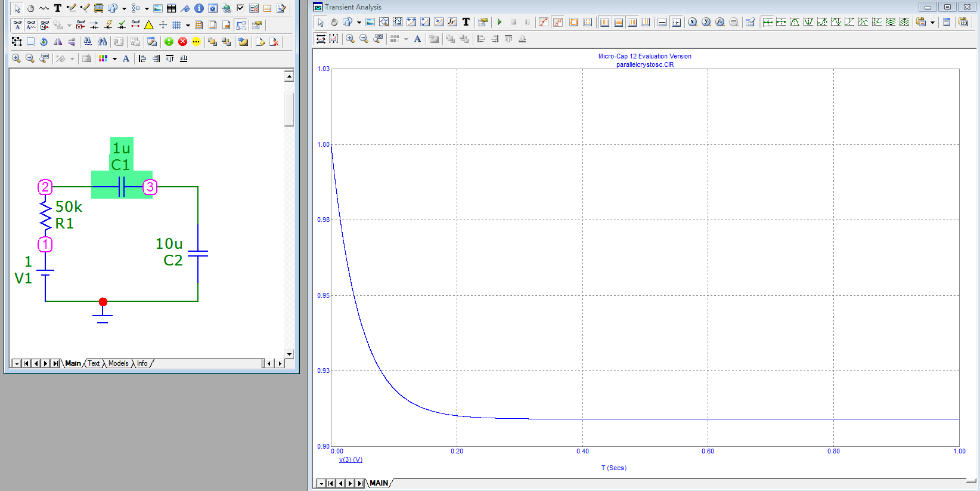The width and height of the screenshot is (980, 491).
Task: Select the Main tab of schematic window
Action: (73, 363)
